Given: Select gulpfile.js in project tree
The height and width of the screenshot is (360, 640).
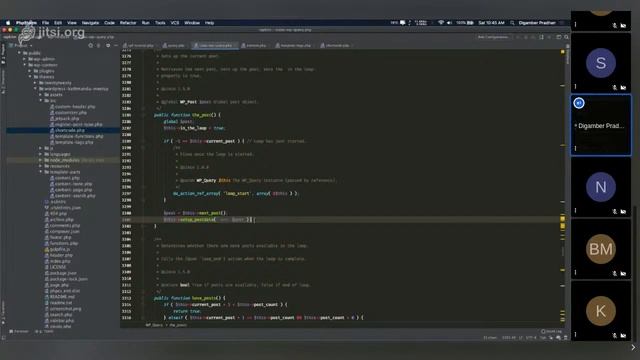Looking at the screenshot, I should tap(58, 249).
